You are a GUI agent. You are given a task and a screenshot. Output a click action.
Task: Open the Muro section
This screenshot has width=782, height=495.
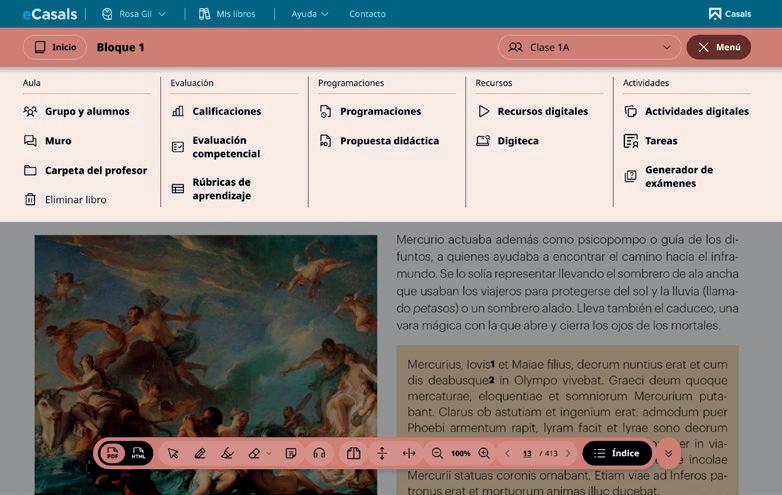point(58,141)
